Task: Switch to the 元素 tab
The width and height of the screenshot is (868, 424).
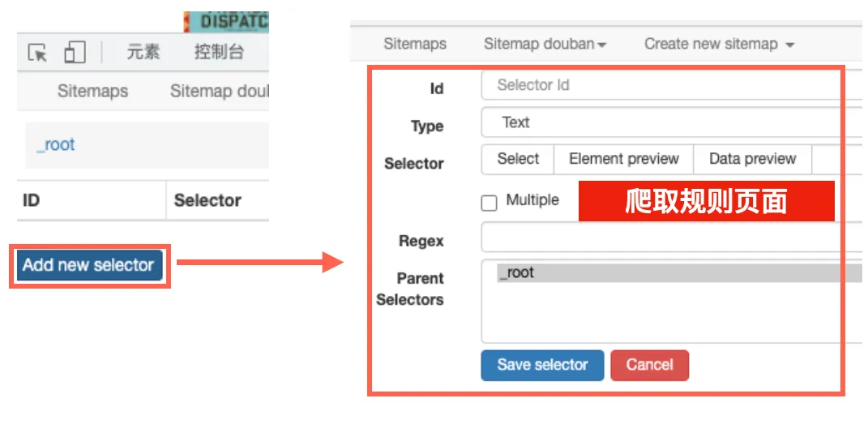Action: [143, 53]
